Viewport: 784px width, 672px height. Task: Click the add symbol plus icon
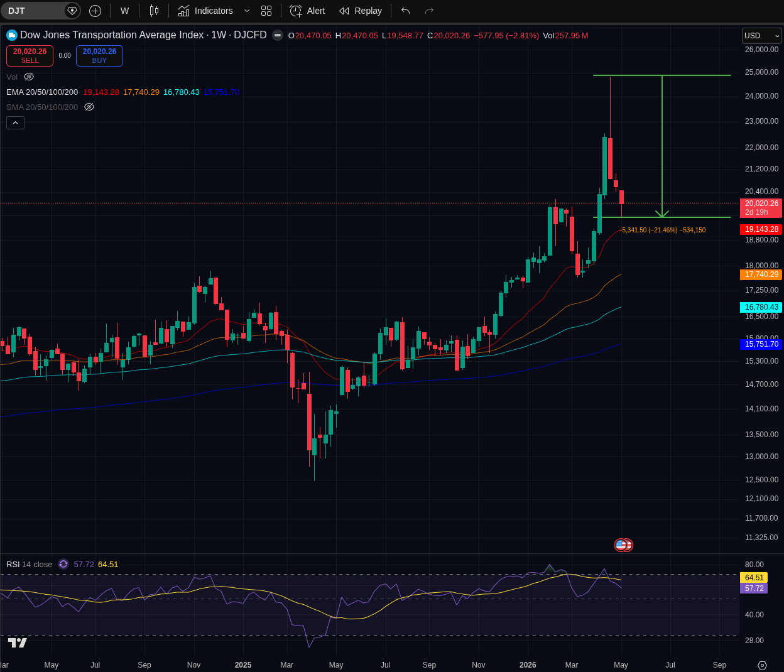(x=95, y=11)
